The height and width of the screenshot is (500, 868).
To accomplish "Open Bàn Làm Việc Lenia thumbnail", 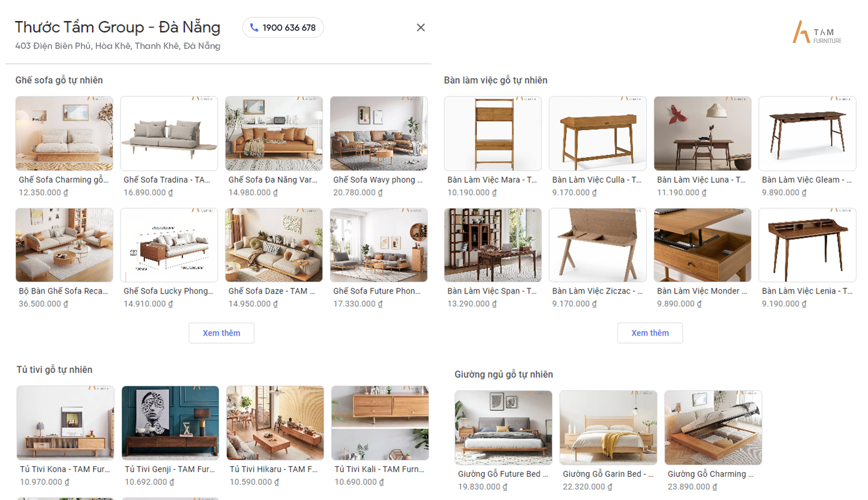I will pyautogui.click(x=807, y=245).
